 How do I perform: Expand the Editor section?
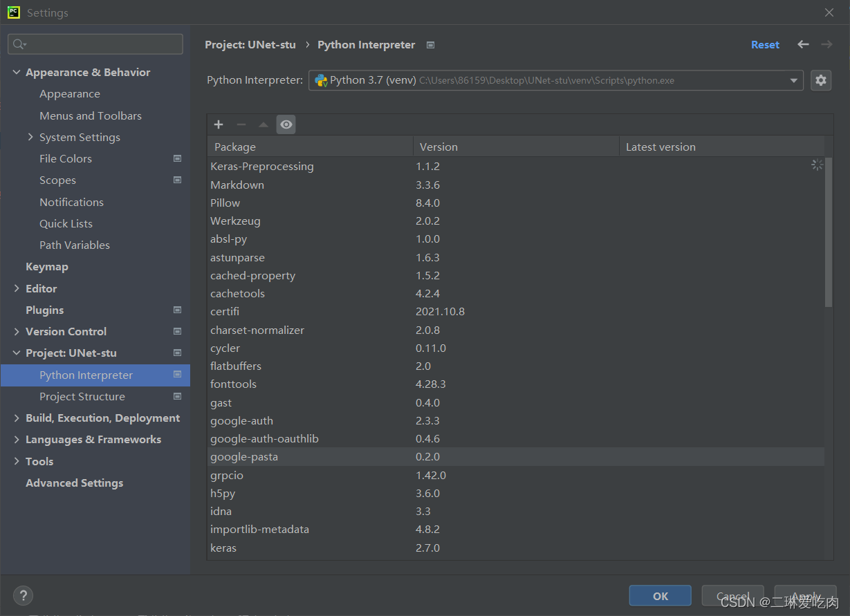(x=17, y=288)
